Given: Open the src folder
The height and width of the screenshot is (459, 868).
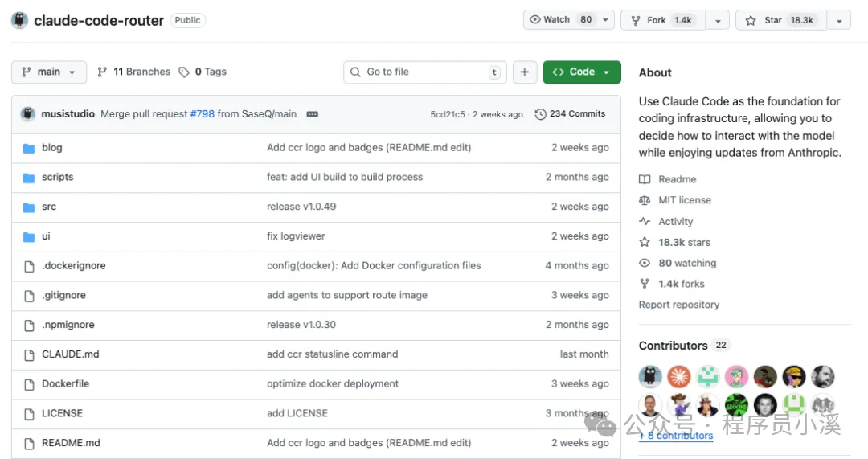Looking at the screenshot, I should coord(49,207).
